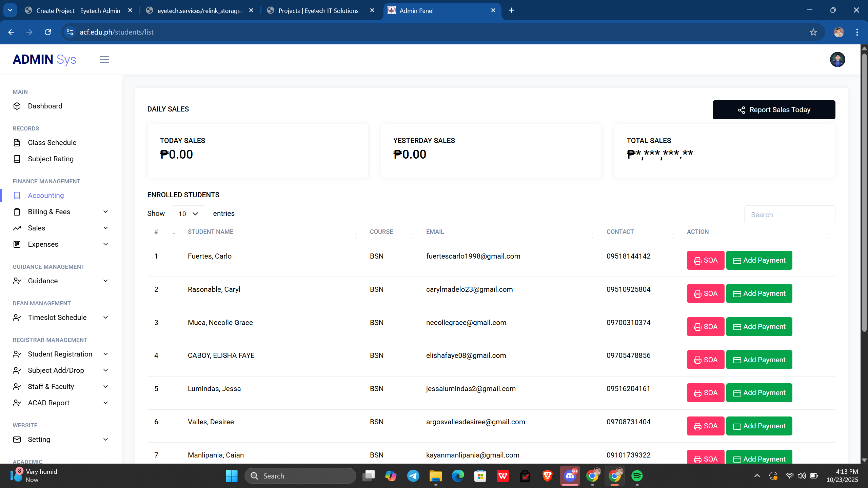
Task: Click the Report Sales Today button
Action: pos(773,110)
